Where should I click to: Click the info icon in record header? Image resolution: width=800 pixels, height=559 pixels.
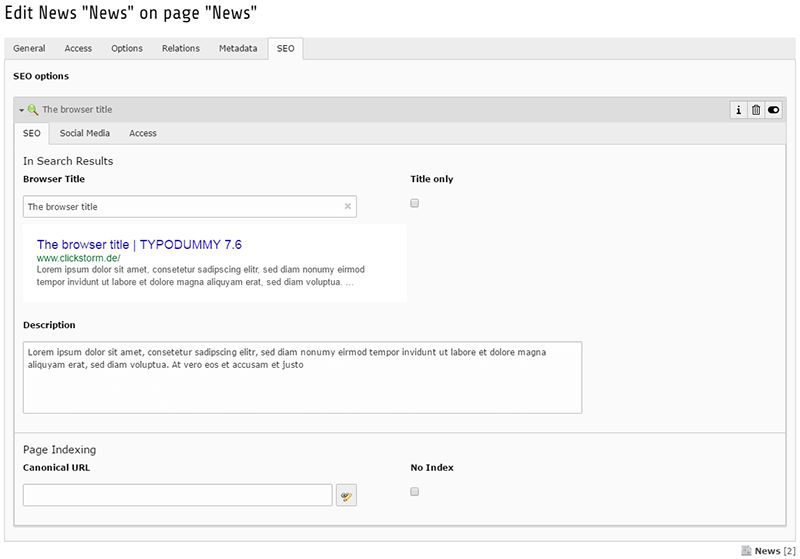click(x=739, y=110)
